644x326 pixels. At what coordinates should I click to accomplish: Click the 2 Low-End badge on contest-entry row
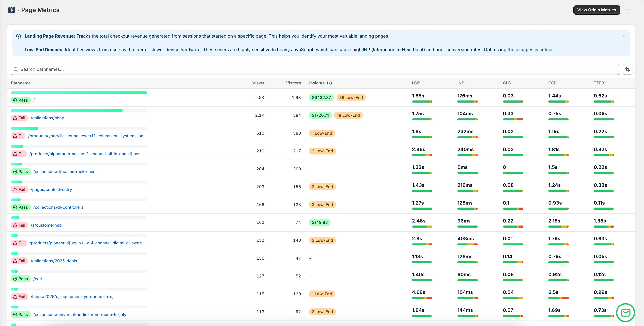(x=322, y=187)
